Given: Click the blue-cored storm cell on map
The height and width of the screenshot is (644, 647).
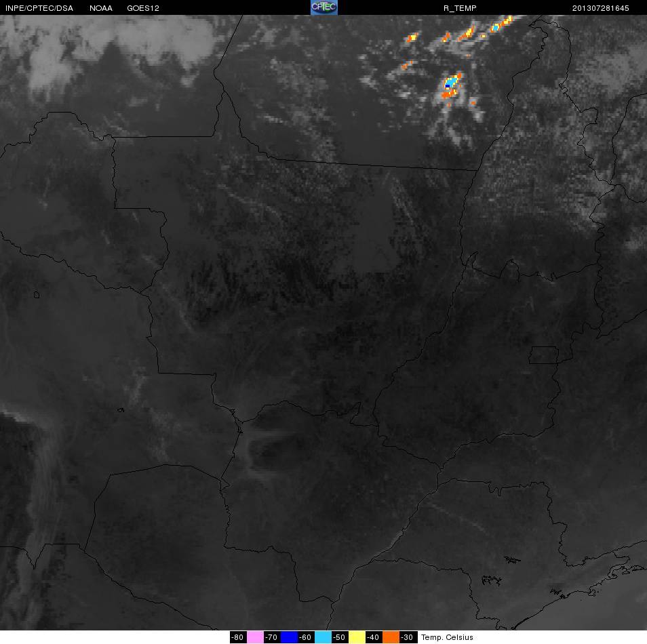Looking at the screenshot, I should click(450, 84).
